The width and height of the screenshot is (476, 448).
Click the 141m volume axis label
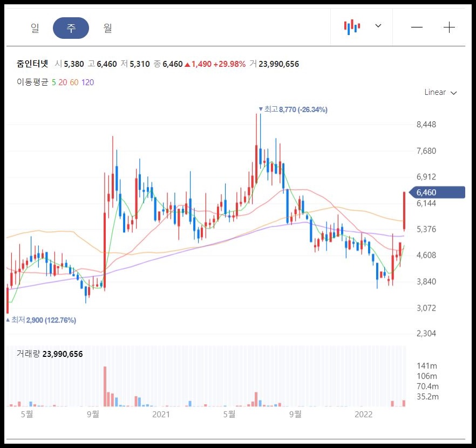coord(427,366)
